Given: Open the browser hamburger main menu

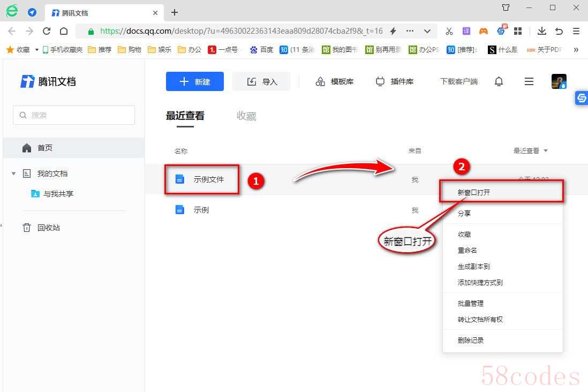Looking at the screenshot, I should [576, 31].
